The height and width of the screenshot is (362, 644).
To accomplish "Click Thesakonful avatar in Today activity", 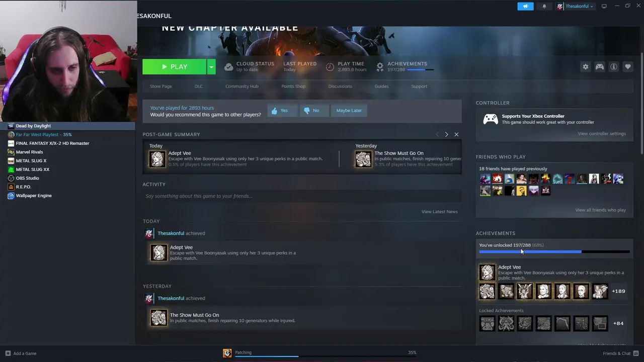I will coord(149,233).
